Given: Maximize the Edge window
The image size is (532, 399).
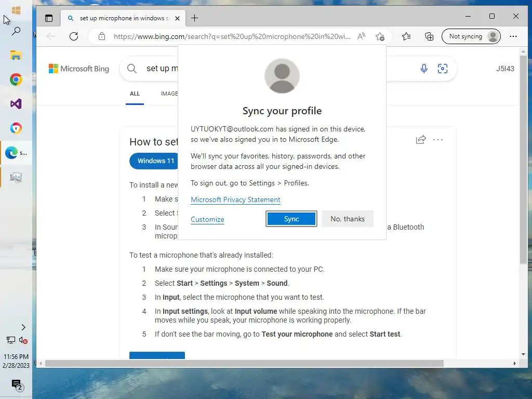Looking at the screenshot, I should (492, 16).
